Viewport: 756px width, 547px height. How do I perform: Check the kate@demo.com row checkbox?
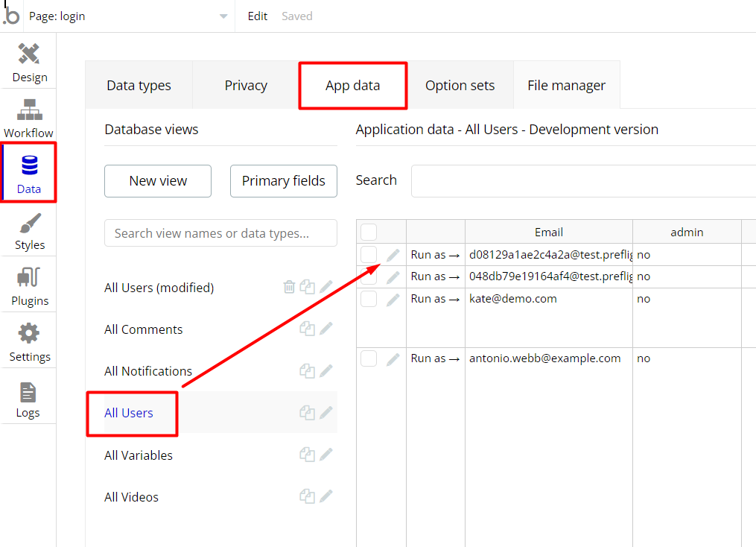tap(369, 299)
